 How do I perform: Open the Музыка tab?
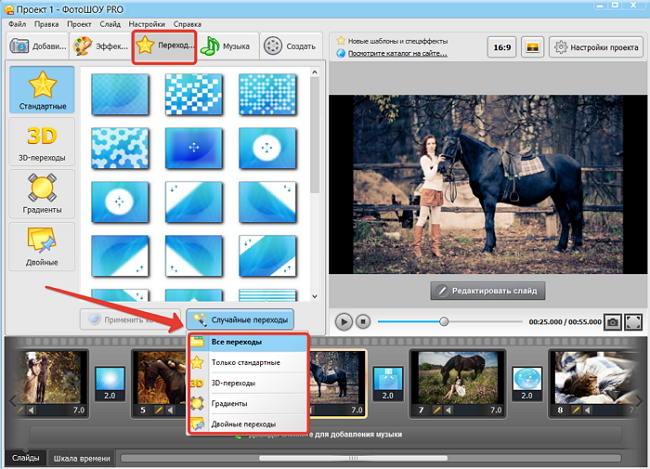tap(228, 46)
